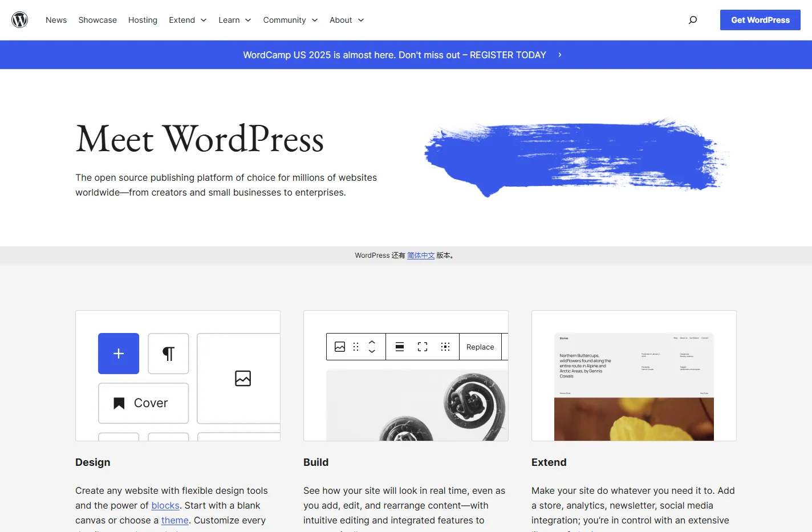Follow the theme link in Design text
This screenshot has height=532, width=812.
point(175,520)
